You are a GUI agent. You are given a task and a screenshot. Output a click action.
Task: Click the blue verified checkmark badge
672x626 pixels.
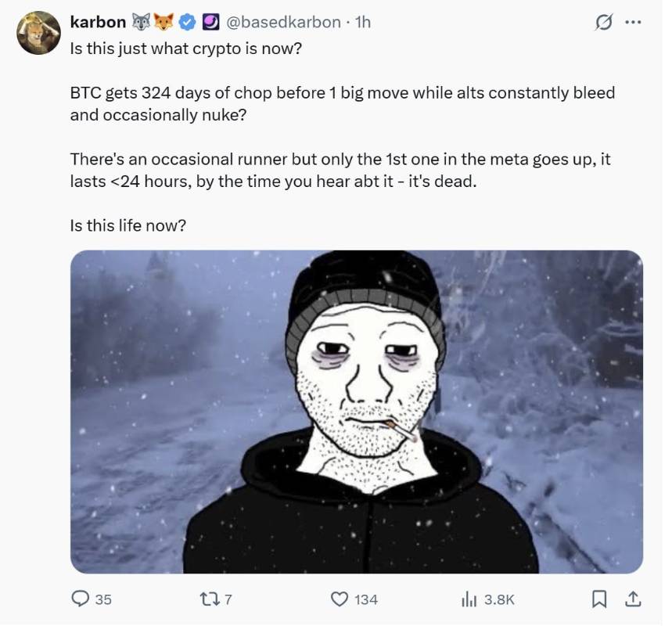click(x=187, y=23)
